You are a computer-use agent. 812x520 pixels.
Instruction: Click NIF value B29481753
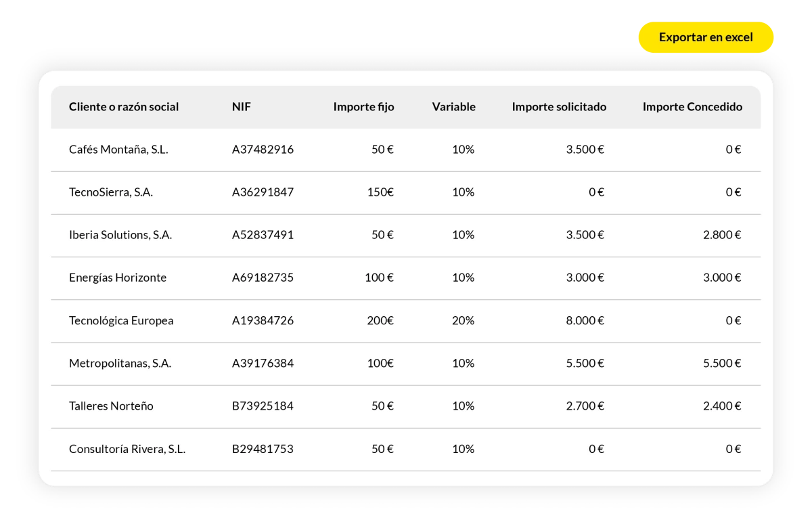[263, 449]
